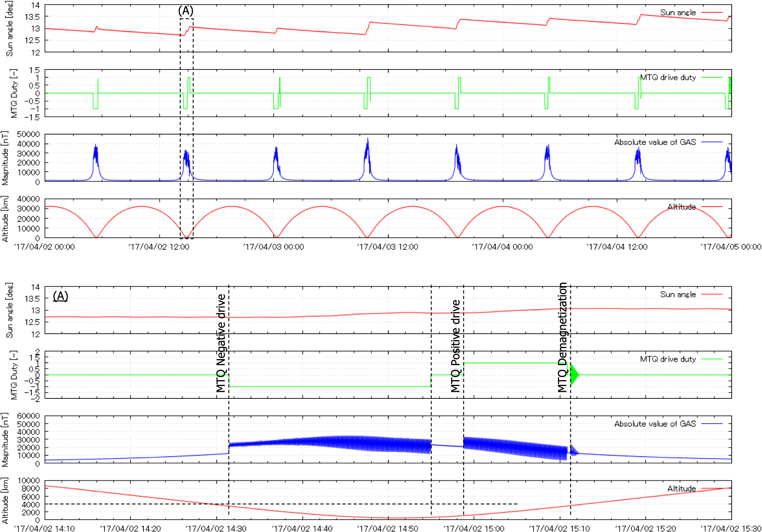
Task: Click Absolute value of GAS legend, lower figure
Action: coord(655,424)
